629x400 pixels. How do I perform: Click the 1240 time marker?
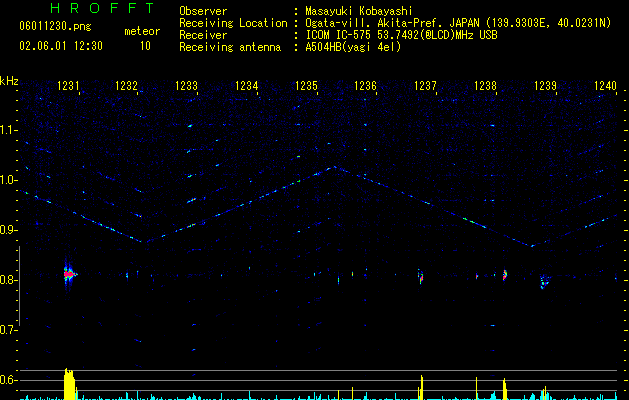click(x=605, y=86)
